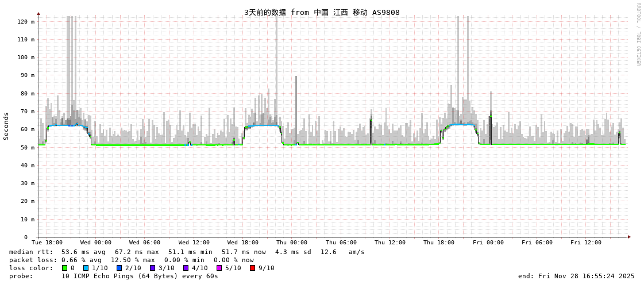Select the Wed 12:00 time axis label

click(x=194, y=243)
